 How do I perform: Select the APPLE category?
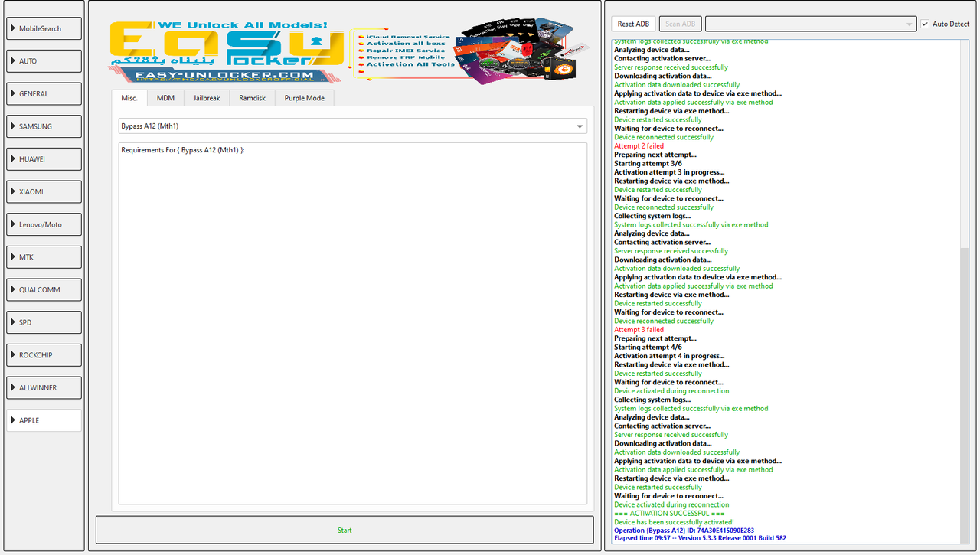[x=44, y=420]
